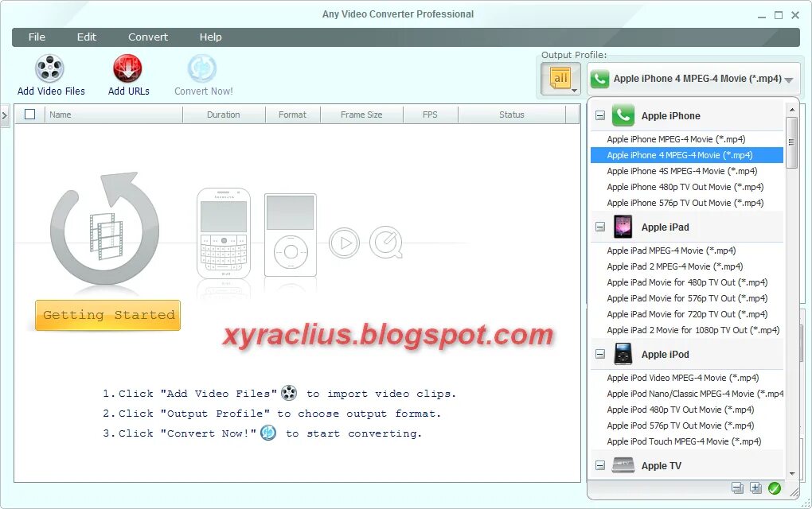The height and width of the screenshot is (509, 812).
Task: Select Apple iPhone 576p TV Out Movie
Action: 687,204
